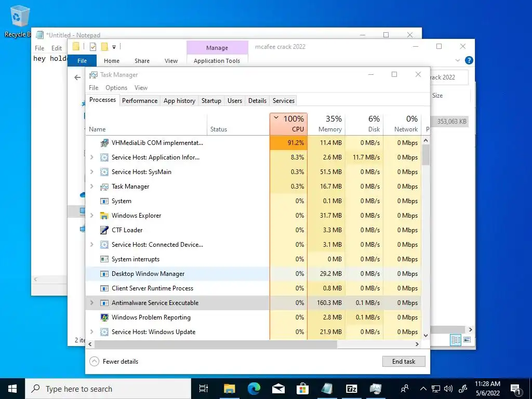The height and width of the screenshot is (399, 532).
Task: Open Task Manager File menu
Action: 94,88
